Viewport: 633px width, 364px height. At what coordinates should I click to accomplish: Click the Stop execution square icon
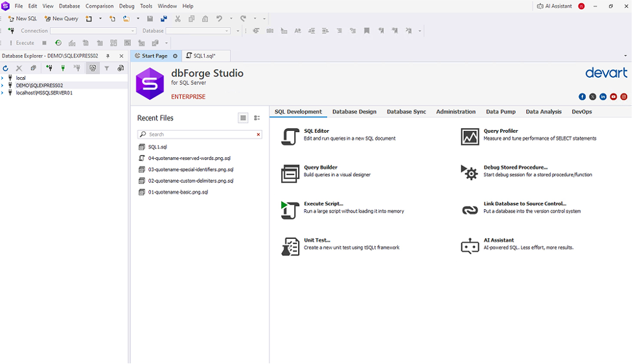click(x=45, y=43)
